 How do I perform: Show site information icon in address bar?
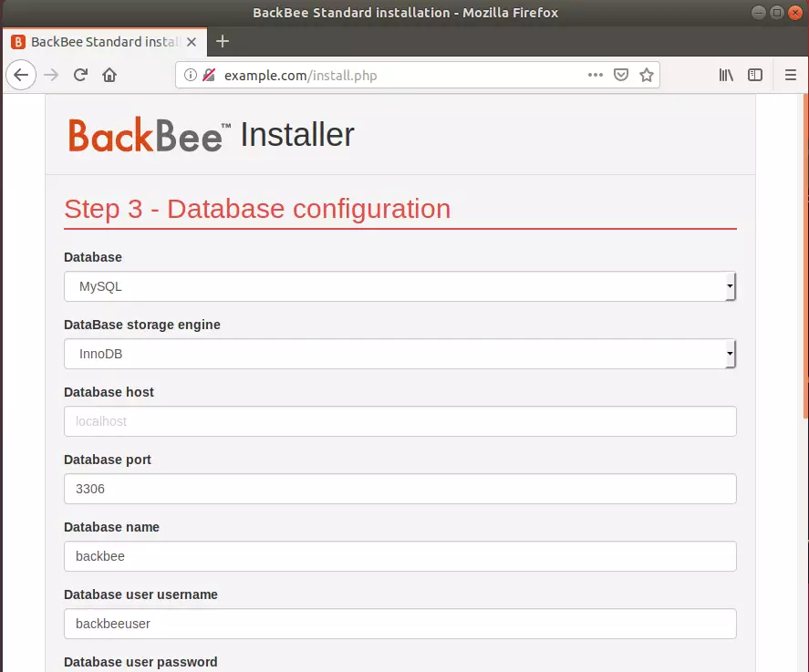191,76
